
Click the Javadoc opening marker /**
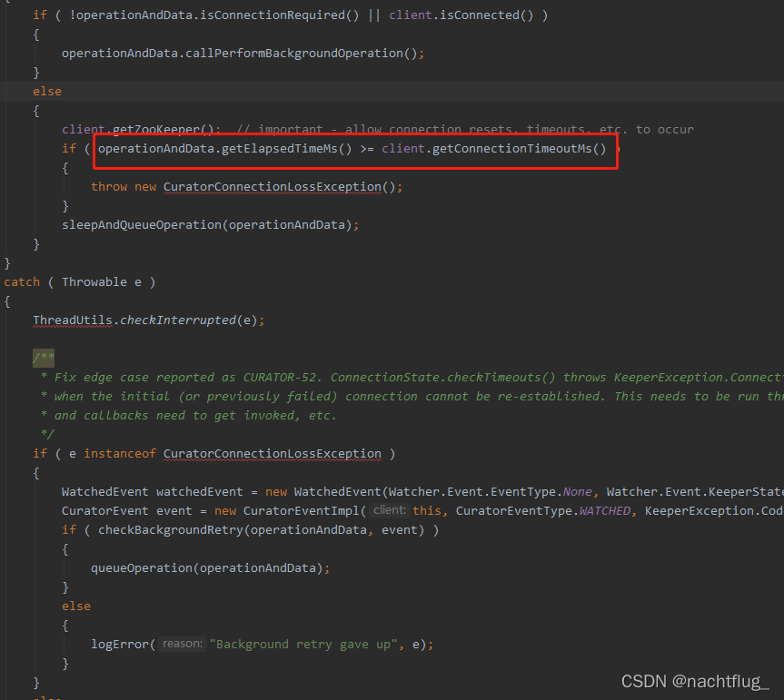coord(44,358)
